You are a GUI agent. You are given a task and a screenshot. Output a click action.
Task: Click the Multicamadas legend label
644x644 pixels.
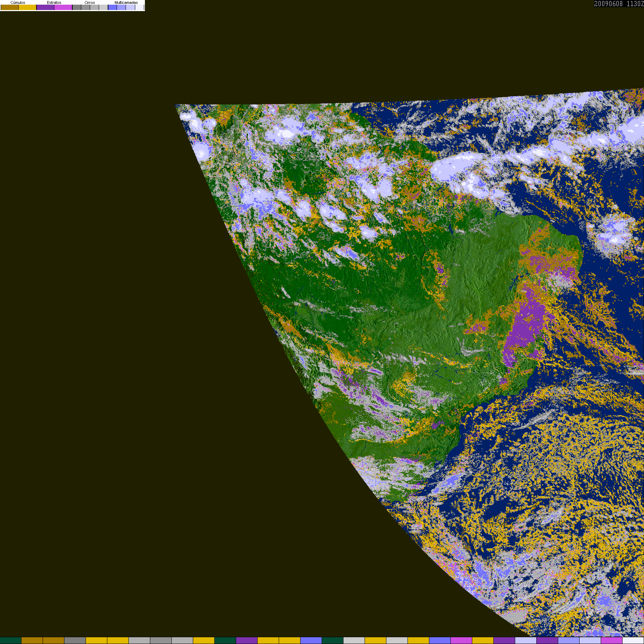(126, 3)
